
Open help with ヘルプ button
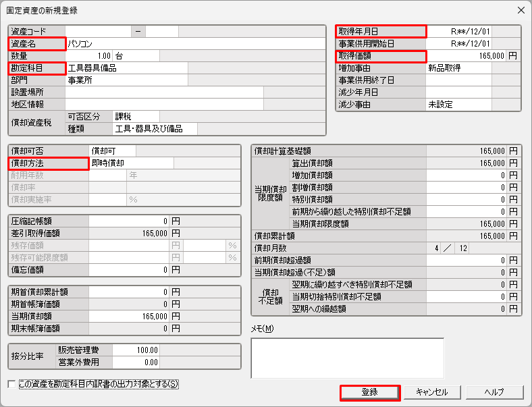494,392
